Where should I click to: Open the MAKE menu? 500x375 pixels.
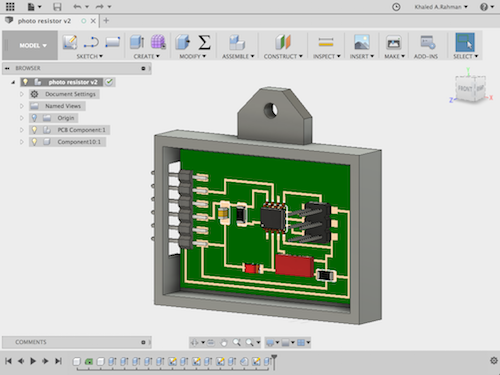pos(394,56)
